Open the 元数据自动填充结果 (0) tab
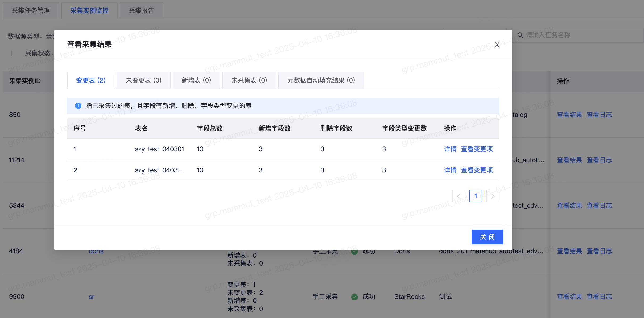The image size is (644, 318). [x=321, y=80]
